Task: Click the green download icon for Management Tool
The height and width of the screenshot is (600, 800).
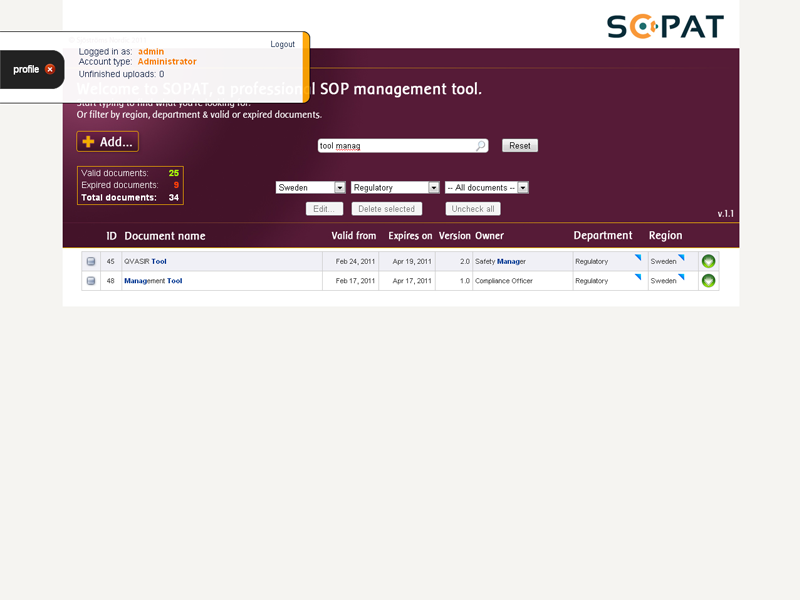Action: coord(708,281)
